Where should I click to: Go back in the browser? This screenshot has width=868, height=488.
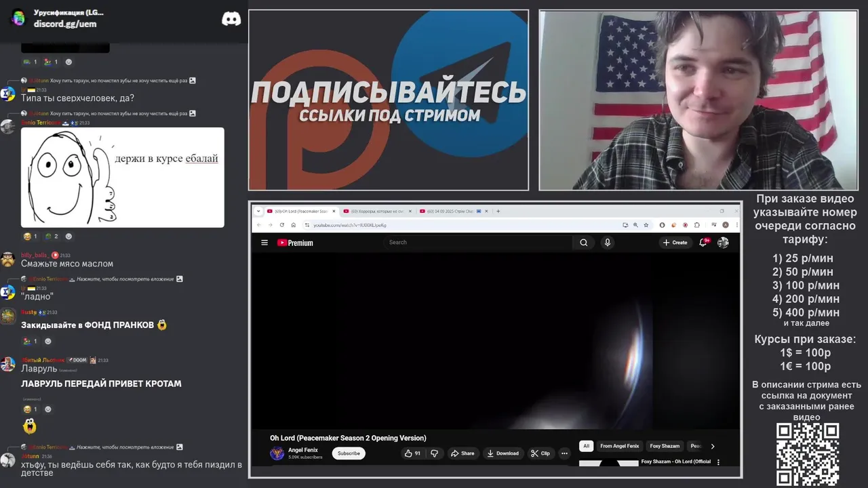[x=258, y=225]
